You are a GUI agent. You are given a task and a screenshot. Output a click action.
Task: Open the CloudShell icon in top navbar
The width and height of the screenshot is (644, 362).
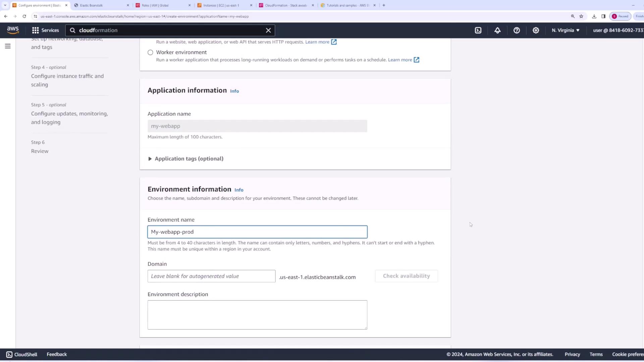[478, 30]
